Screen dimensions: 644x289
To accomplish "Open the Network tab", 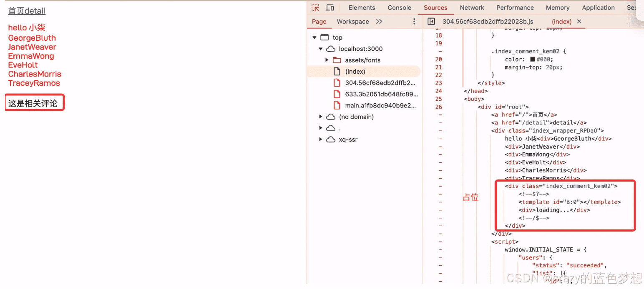I will coord(472,7).
